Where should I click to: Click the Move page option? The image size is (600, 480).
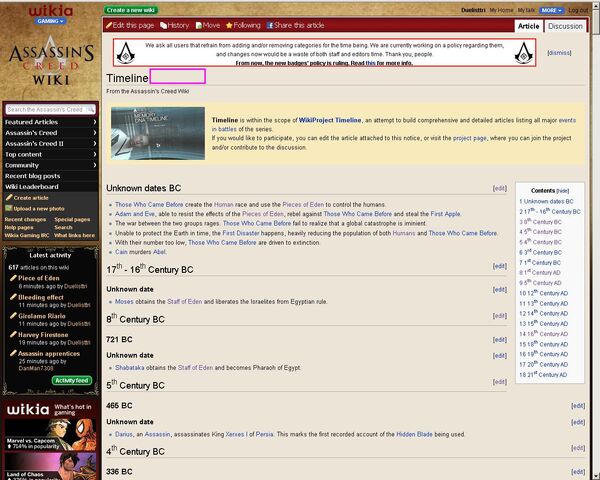tap(208, 26)
